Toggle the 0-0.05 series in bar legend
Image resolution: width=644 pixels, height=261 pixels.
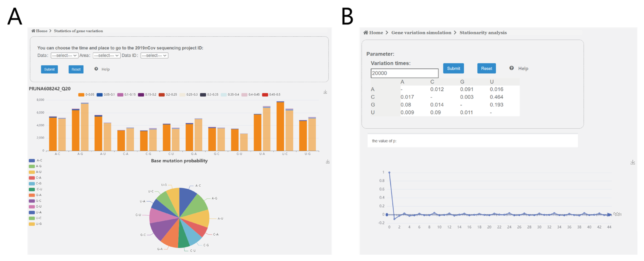[x=81, y=94]
